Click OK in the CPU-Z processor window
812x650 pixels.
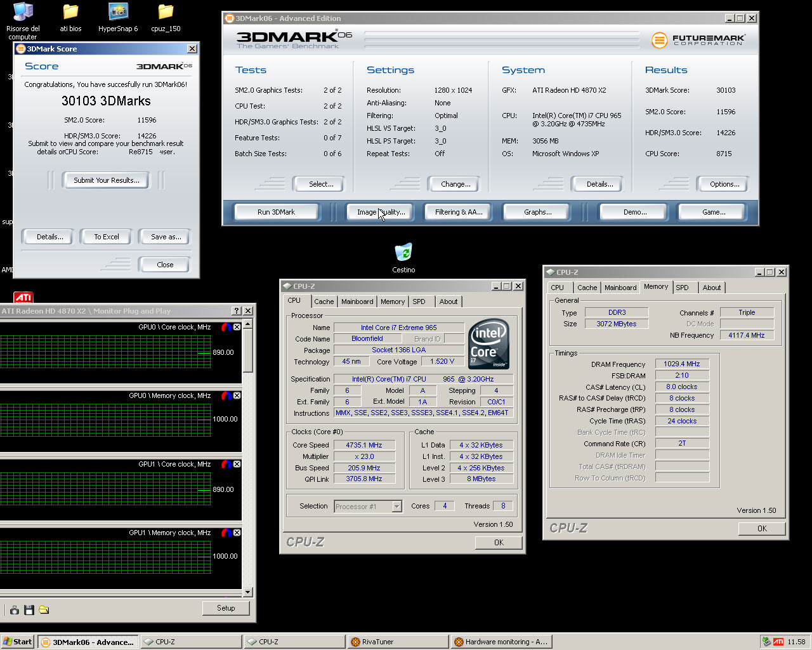pos(499,542)
